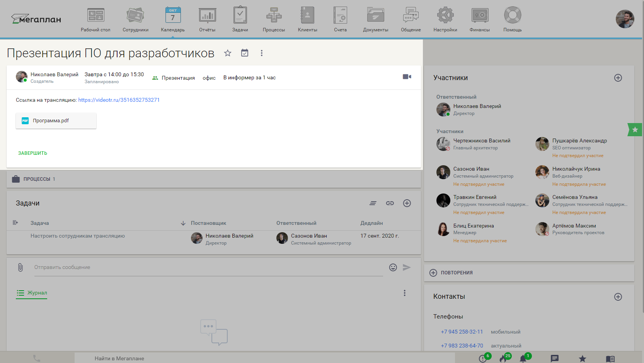Viewport: 644px width, 363px height.
Task: Add contact with plus icon
Action: tap(618, 297)
